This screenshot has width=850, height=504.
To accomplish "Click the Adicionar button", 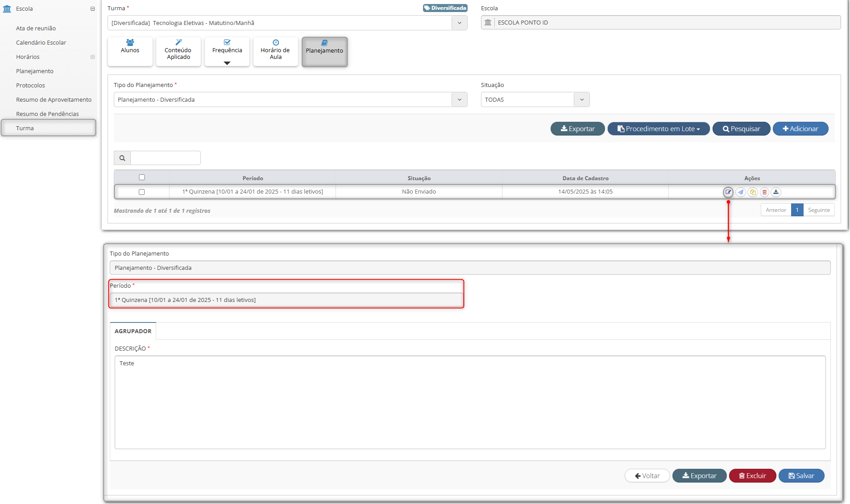I will (800, 129).
